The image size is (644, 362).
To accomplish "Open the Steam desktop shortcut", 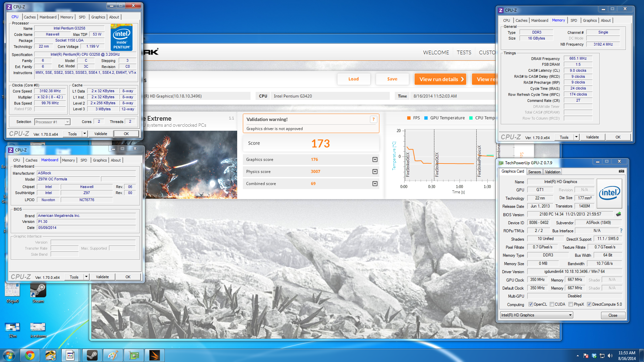I will point(38,293).
